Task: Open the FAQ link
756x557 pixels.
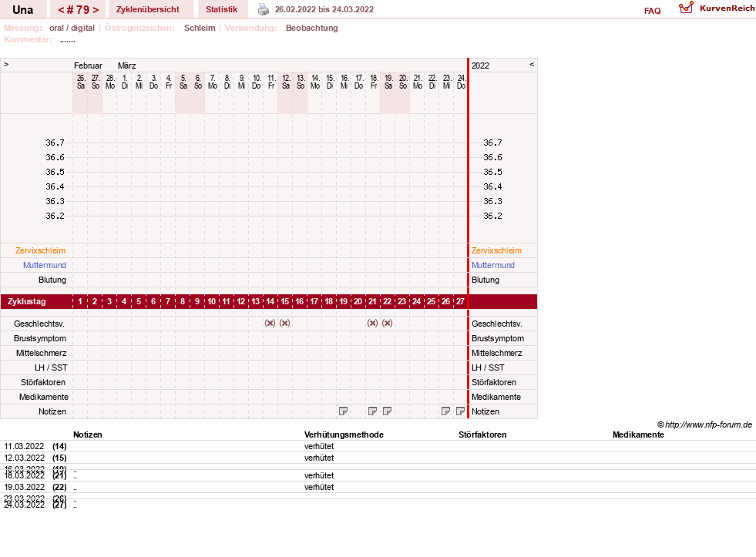Action: [x=652, y=11]
